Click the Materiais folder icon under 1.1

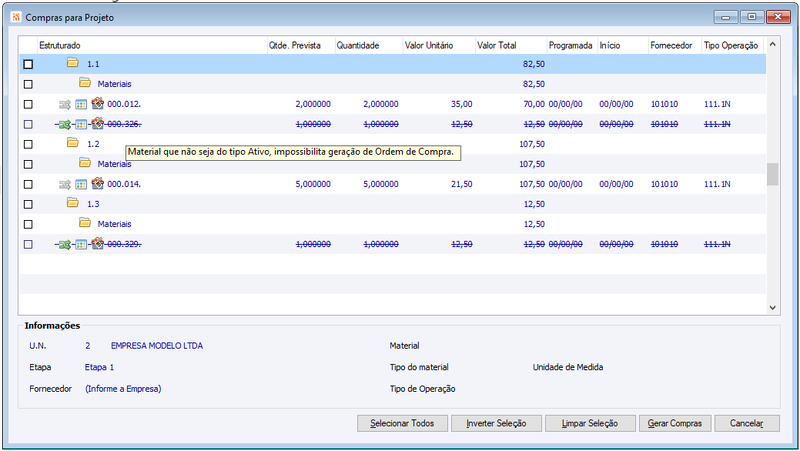[85, 83]
